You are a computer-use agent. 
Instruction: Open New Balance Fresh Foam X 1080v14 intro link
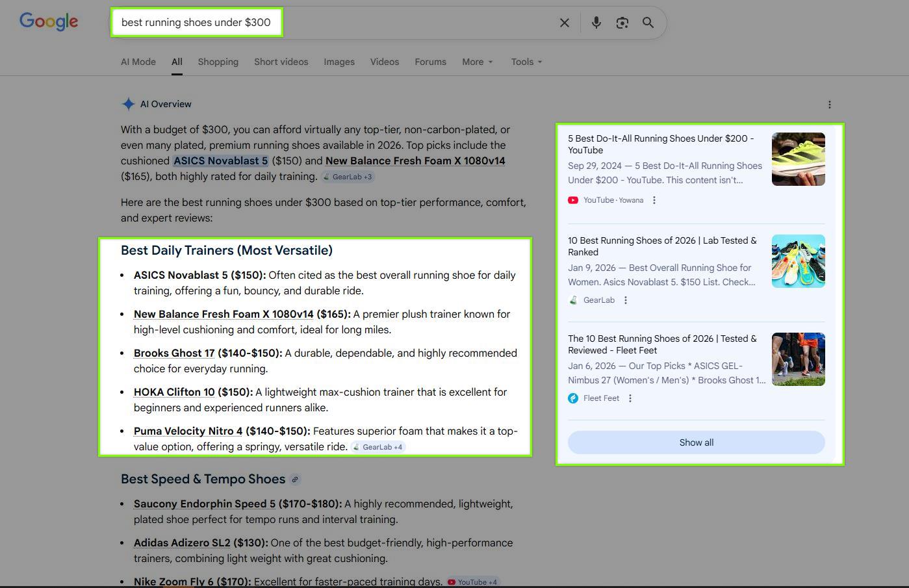pyautogui.click(x=415, y=160)
